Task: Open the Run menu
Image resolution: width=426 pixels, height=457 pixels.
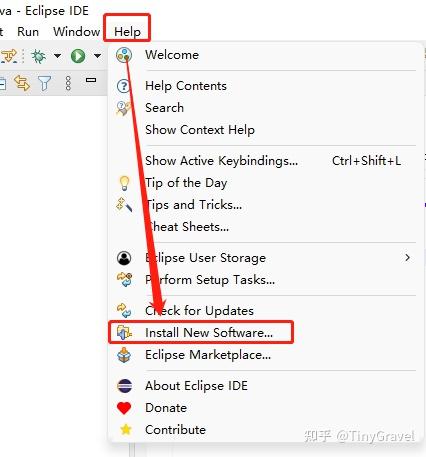Action: pyautogui.click(x=28, y=32)
